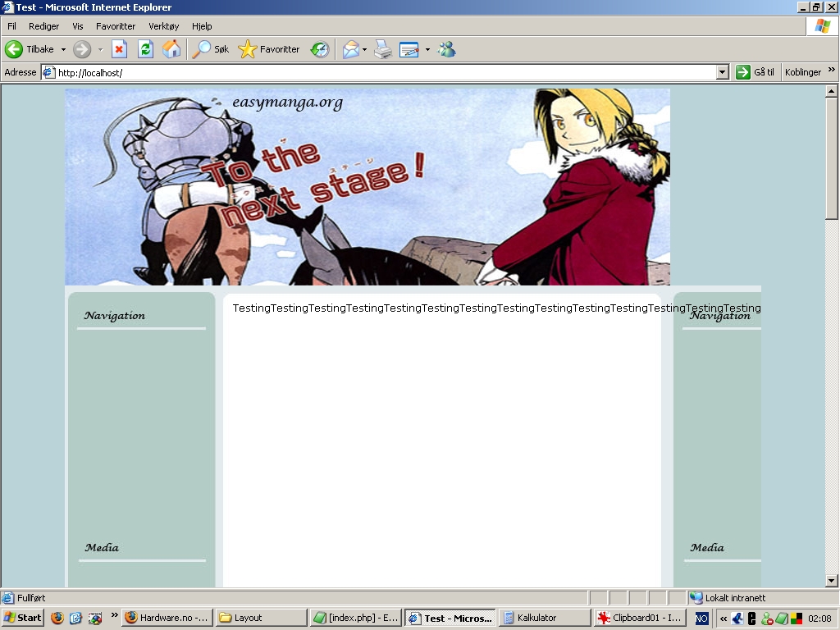Open the Rediger menu
This screenshot has width=840, height=630.
pos(44,26)
